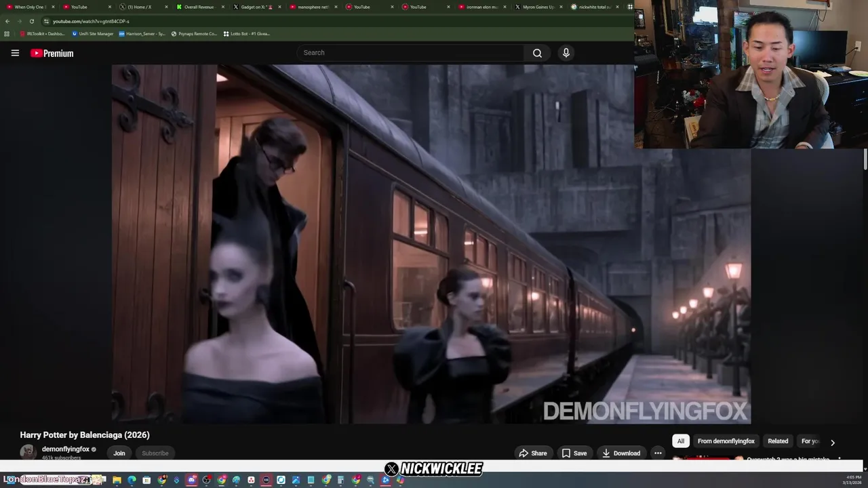
Task: Open the Photos taskbar icon
Action: tap(296, 480)
